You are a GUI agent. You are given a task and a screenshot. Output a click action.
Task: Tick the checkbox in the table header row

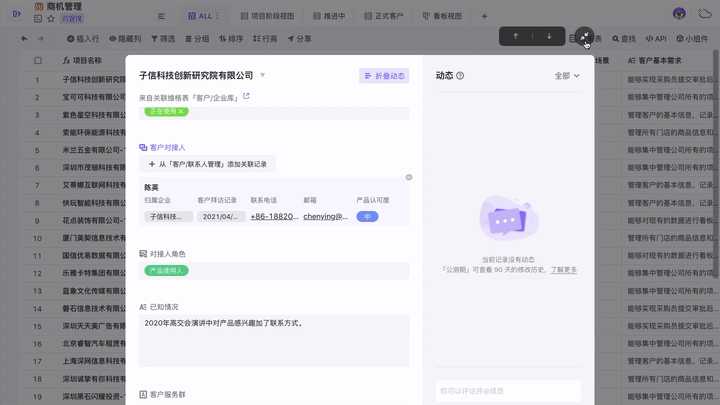tap(38, 60)
